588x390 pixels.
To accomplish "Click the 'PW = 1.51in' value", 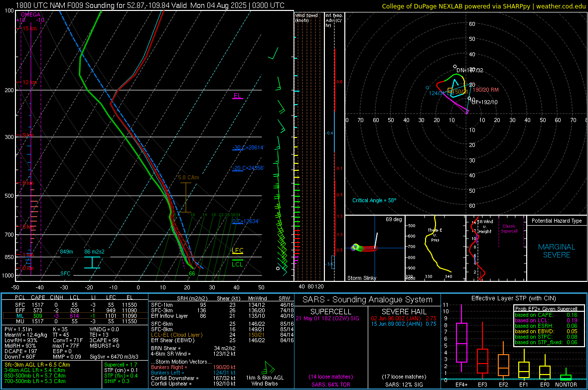I will (18, 329).
